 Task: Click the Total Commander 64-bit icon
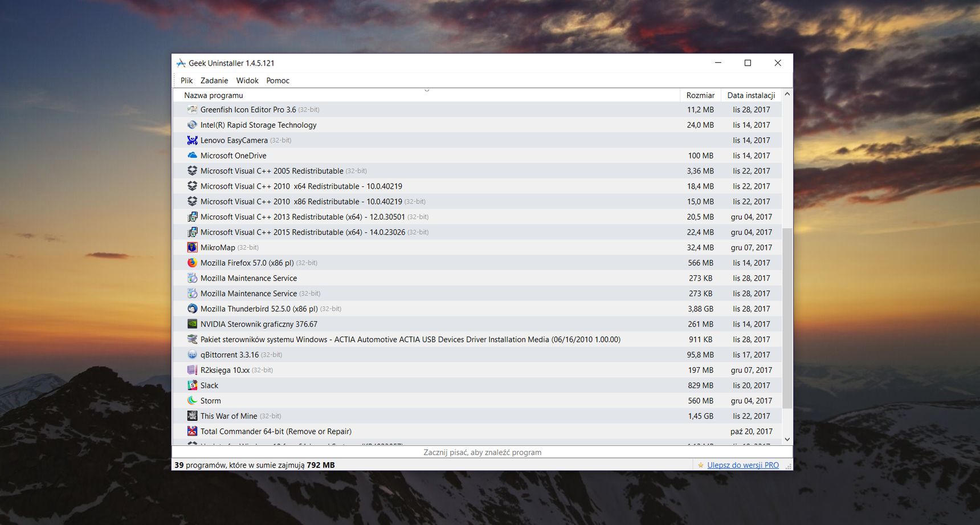193,432
